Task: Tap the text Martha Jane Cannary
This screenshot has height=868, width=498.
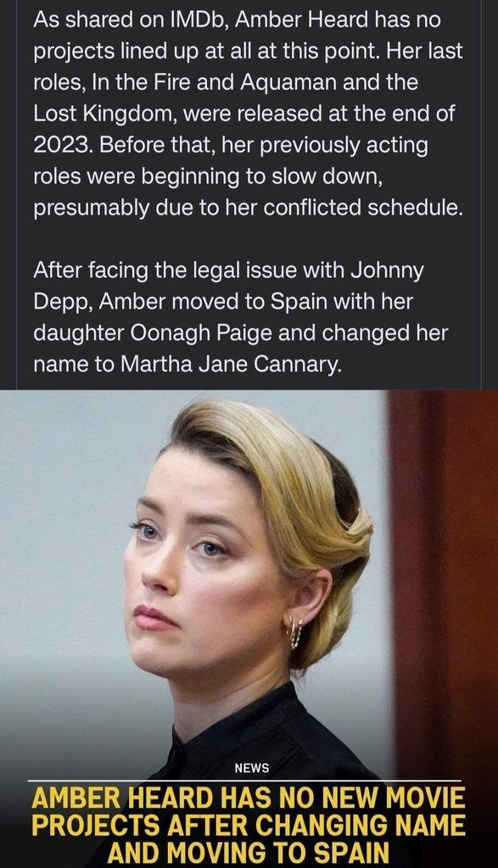Action: (229, 364)
